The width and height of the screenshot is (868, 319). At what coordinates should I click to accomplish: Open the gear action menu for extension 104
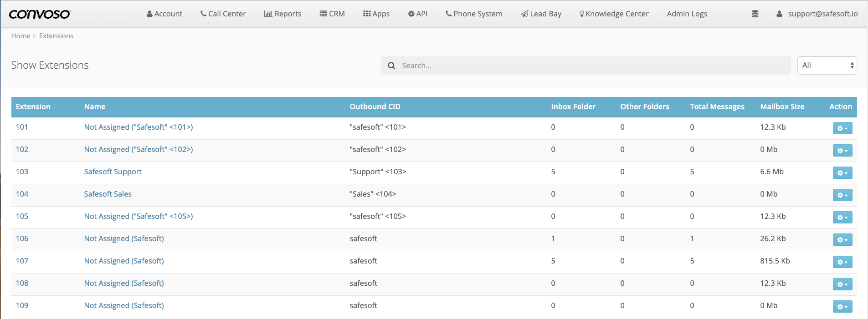click(x=842, y=195)
